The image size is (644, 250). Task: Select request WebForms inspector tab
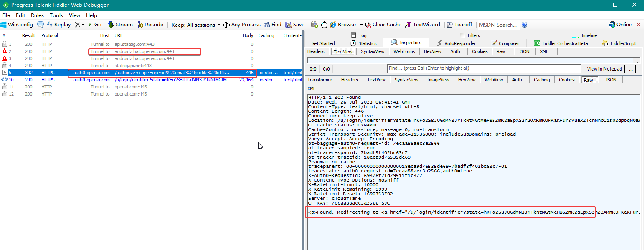tap(404, 51)
